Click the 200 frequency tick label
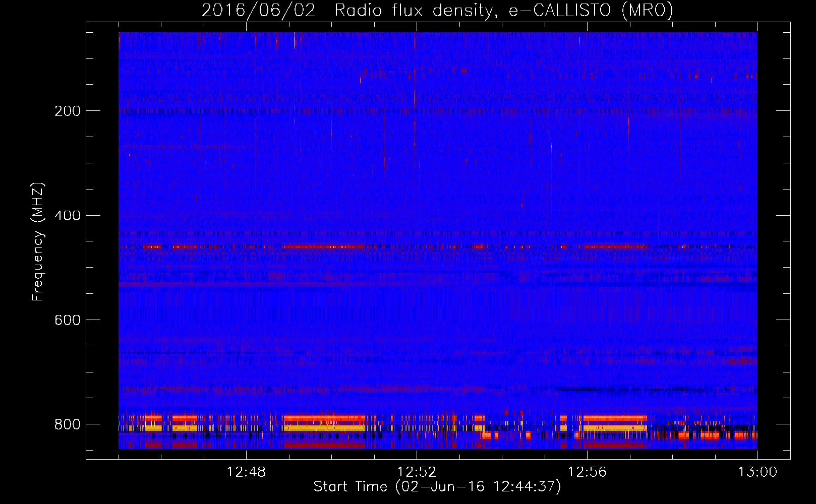This screenshot has width=816, height=504. click(68, 111)
